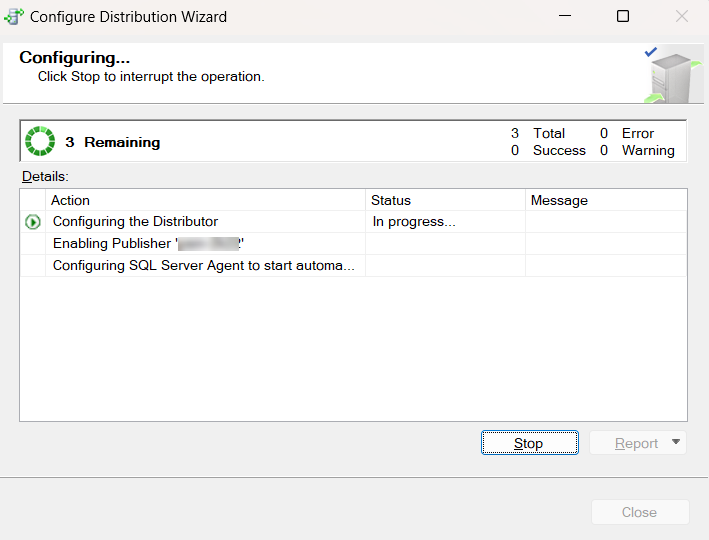Image resolution: width=709 pixels, height=540 pixels.
Task: Click the blue checkmark above the server image
Action: point(651,52)
